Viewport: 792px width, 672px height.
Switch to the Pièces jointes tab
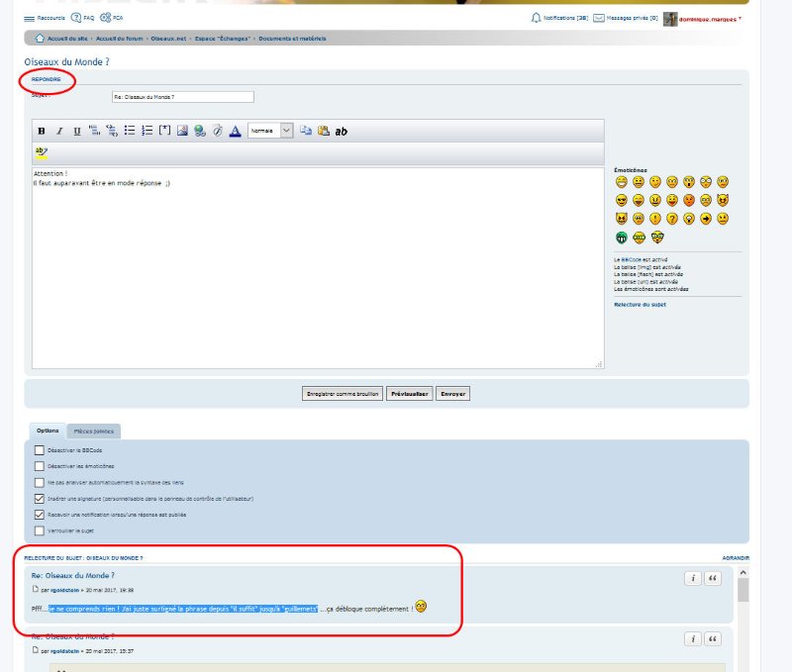pos(95,432)
